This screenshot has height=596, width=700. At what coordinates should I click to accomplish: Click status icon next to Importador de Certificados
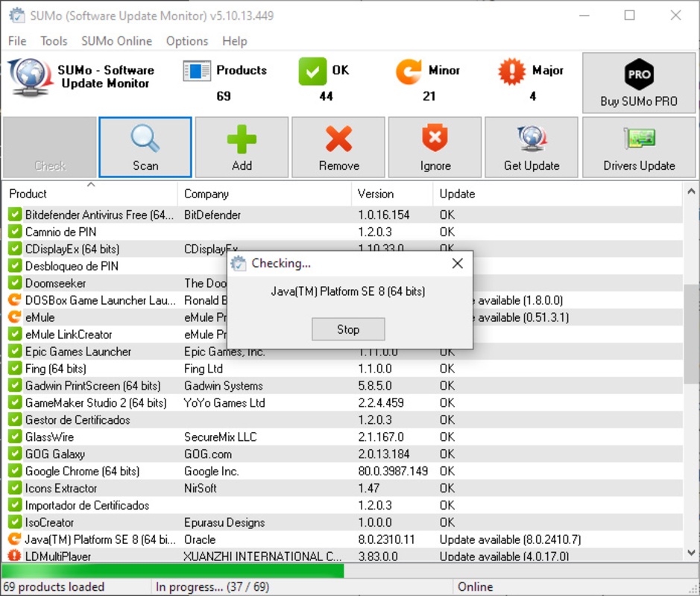pos(15,505)
